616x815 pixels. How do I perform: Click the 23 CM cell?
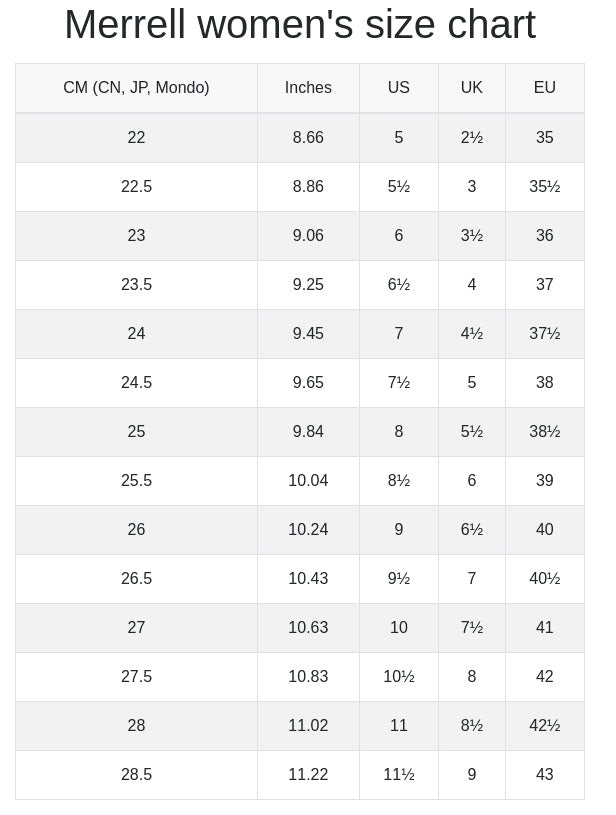[136, 235]
